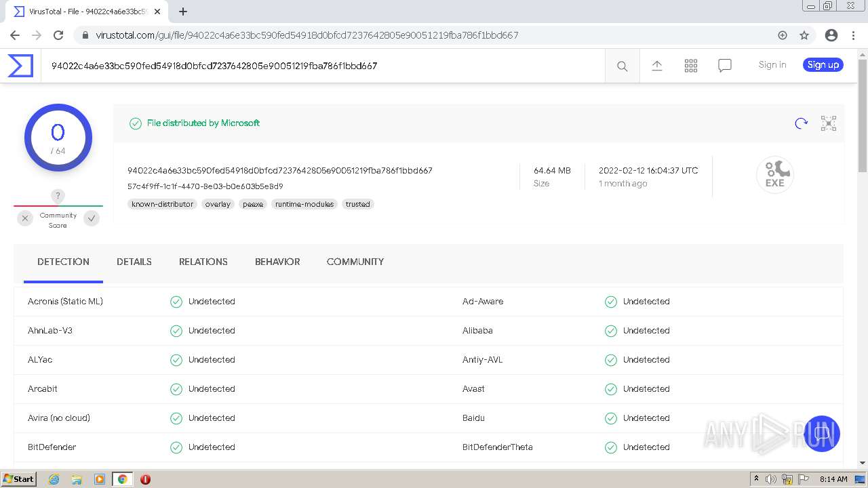
Task: Click the runtime-modules tag
Action: coord(304,204)
